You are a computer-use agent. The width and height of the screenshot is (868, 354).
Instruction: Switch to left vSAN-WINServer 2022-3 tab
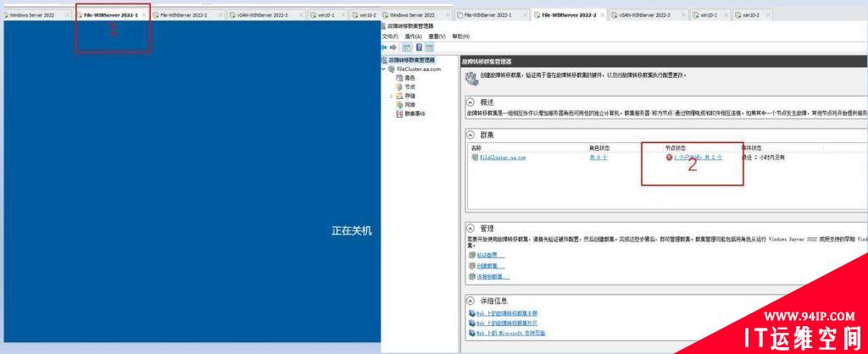click(x=264, y=15)
